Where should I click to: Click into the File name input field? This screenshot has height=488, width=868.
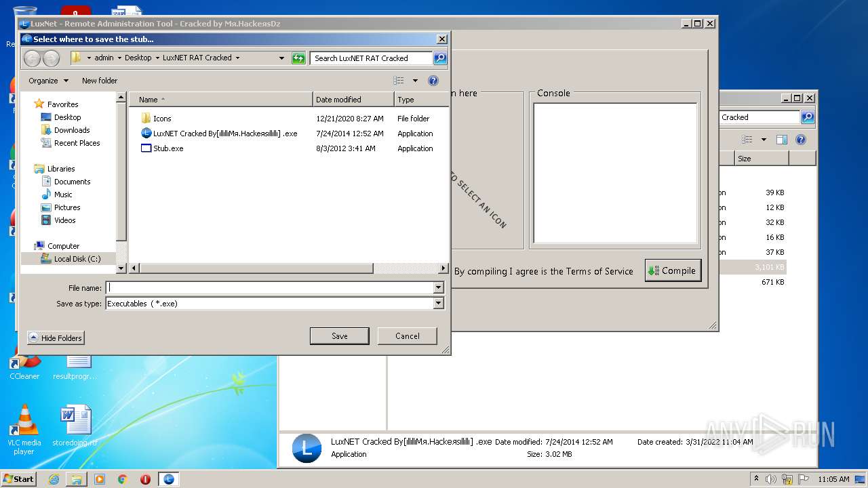coord(269,287)
